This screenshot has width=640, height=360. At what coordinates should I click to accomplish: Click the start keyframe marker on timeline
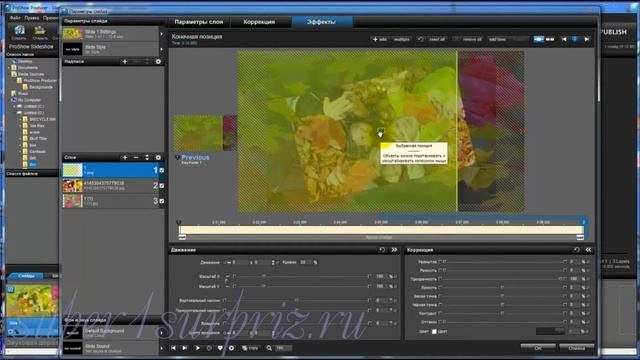[x=178, y=222]
